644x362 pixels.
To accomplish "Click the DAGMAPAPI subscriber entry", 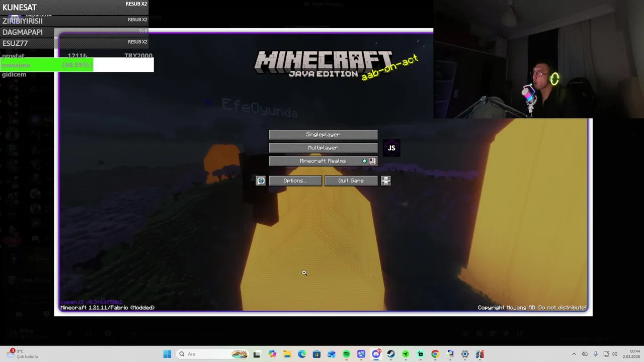I will (74, 32).
